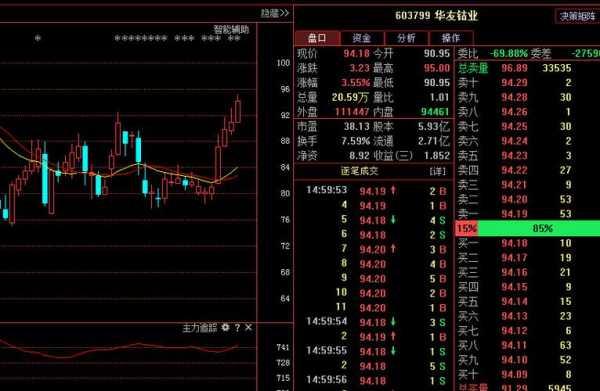The height and width of the screenshot is (391, 600).
Task: Switch to the 盘口 tab
Action: [x=317, y=38]
